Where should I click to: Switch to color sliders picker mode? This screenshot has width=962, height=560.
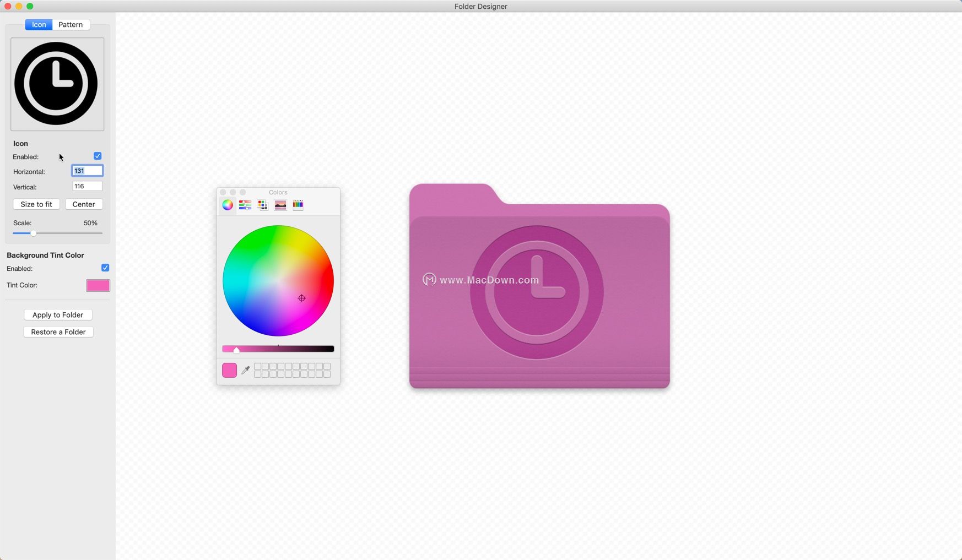(245, 205)
